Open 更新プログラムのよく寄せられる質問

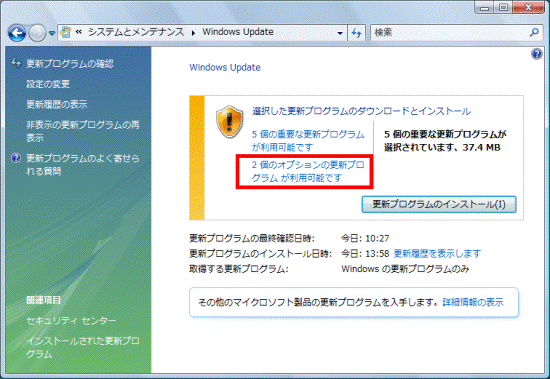click(x=83, y=164)
